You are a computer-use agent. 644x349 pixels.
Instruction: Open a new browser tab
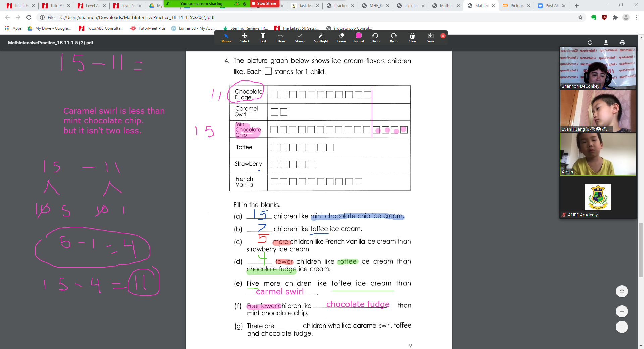[577, 6]
